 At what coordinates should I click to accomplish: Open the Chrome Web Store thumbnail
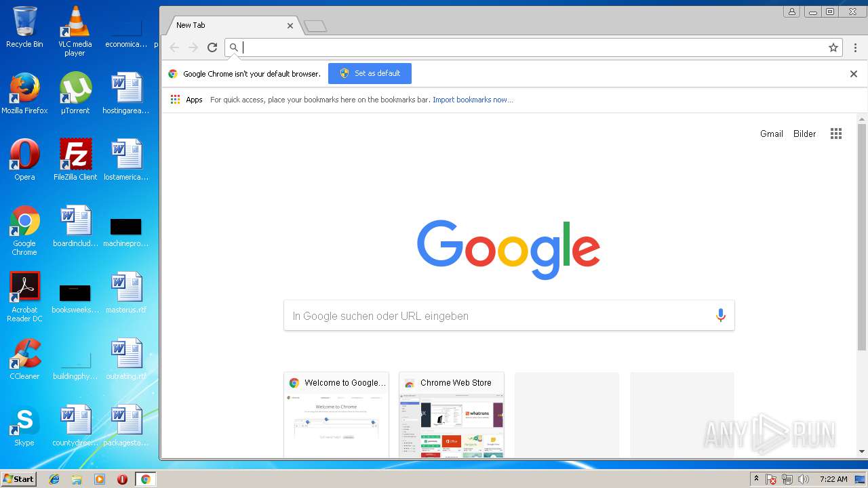[452, 415]
